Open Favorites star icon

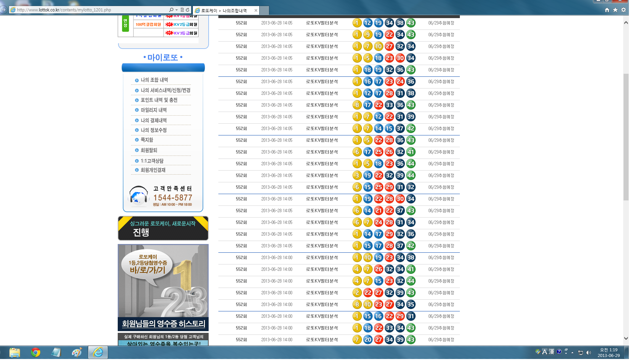click(615, 10)
